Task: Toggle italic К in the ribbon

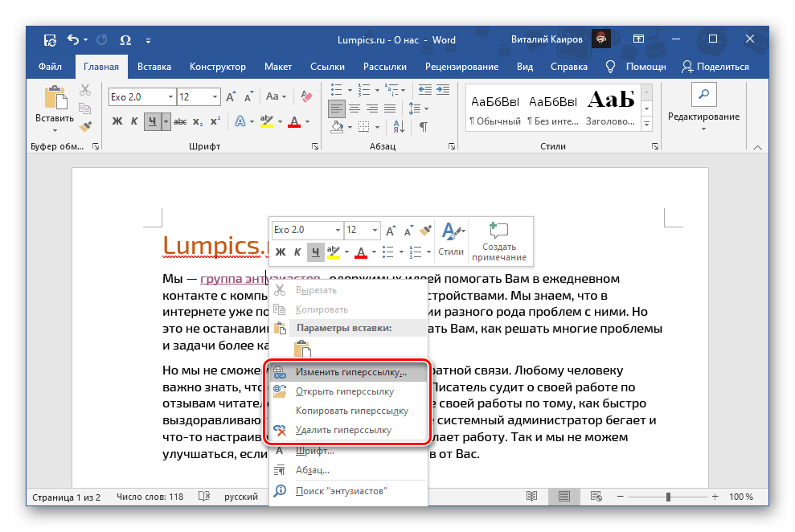Action: [134, 121]
